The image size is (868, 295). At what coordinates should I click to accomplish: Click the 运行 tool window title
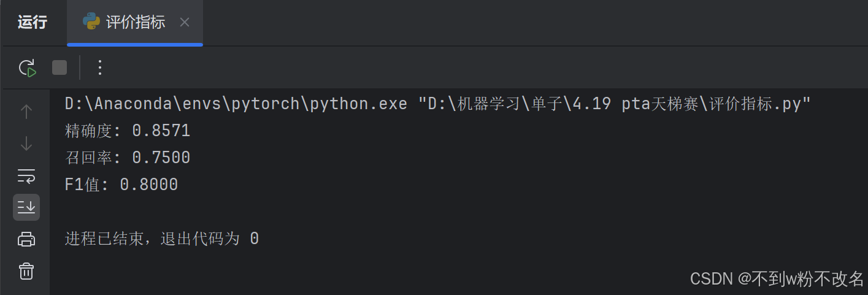point(33,23)
